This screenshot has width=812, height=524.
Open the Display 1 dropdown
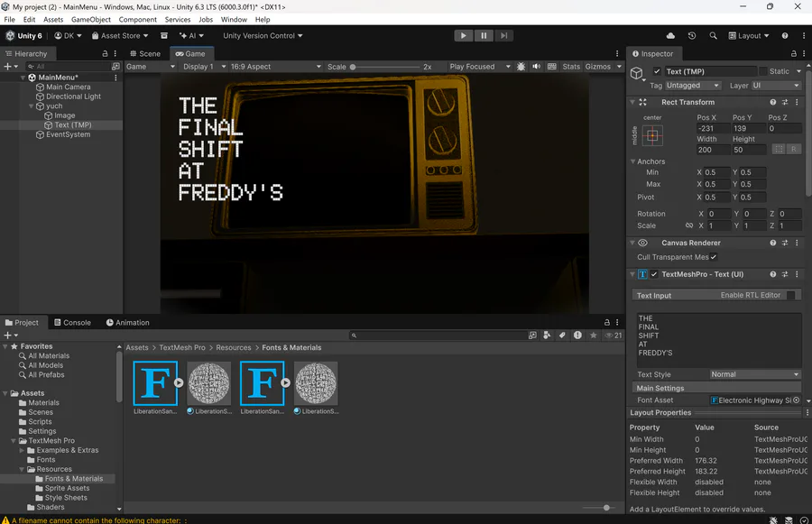[x=205, y=66]
